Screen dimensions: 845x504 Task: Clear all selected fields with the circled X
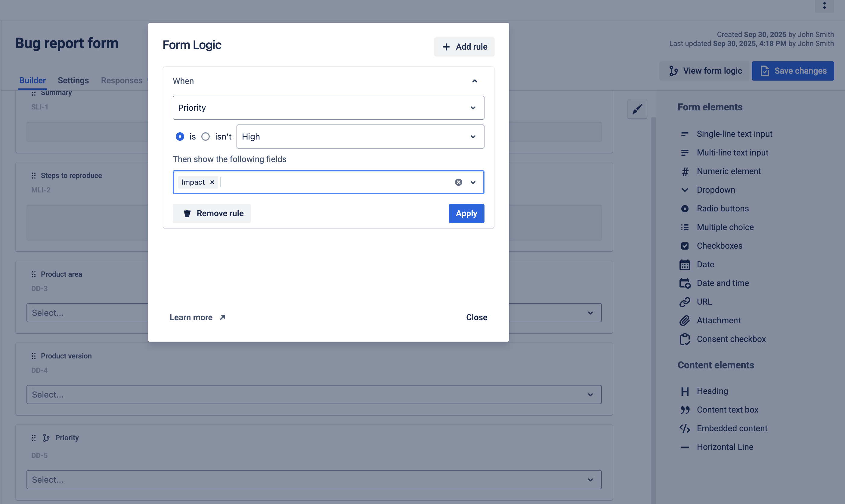point(458,182)
